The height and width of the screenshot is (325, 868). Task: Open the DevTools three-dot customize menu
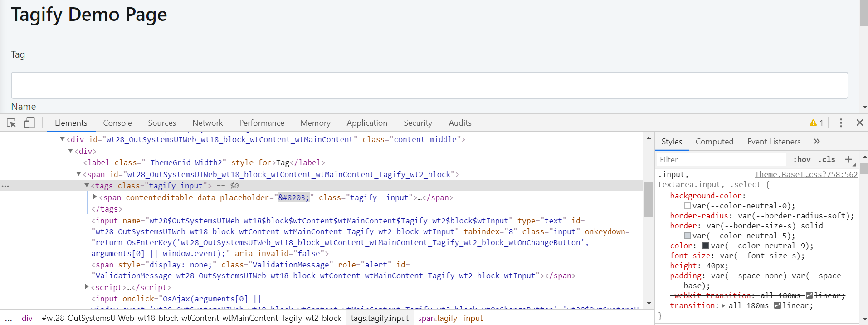pyautogui.click(x=841, y=123)
